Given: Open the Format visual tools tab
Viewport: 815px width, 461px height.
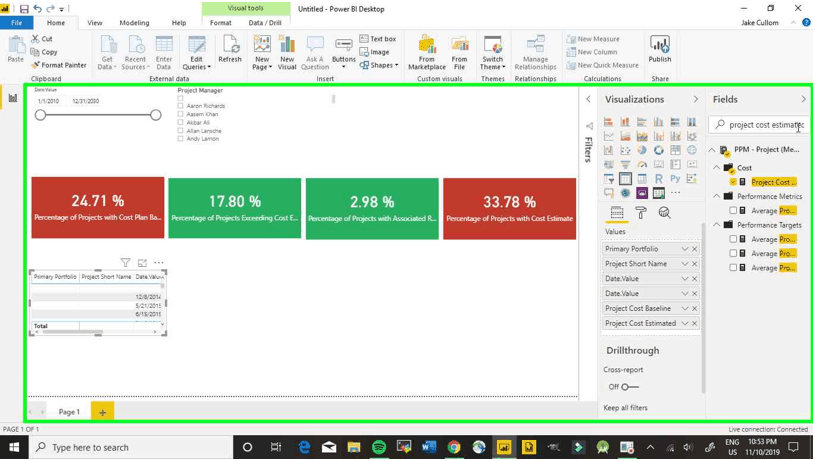Looking at the screenshot, I should coord(220,23).
